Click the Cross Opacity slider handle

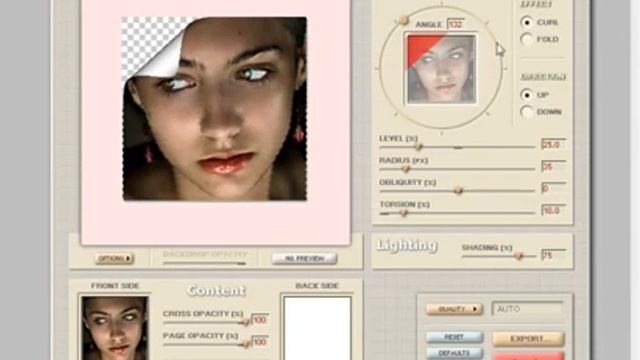pyautogui.click(x=245, y=323)
